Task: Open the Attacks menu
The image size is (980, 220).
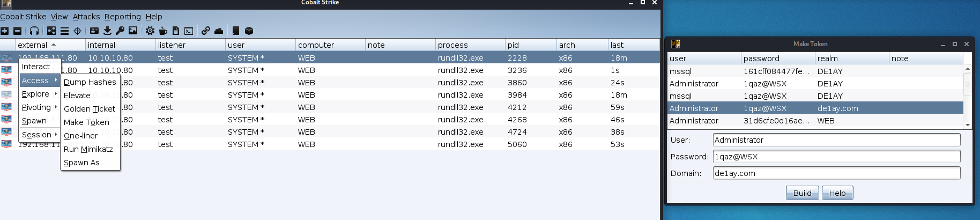Action: (x=86, y=17)
